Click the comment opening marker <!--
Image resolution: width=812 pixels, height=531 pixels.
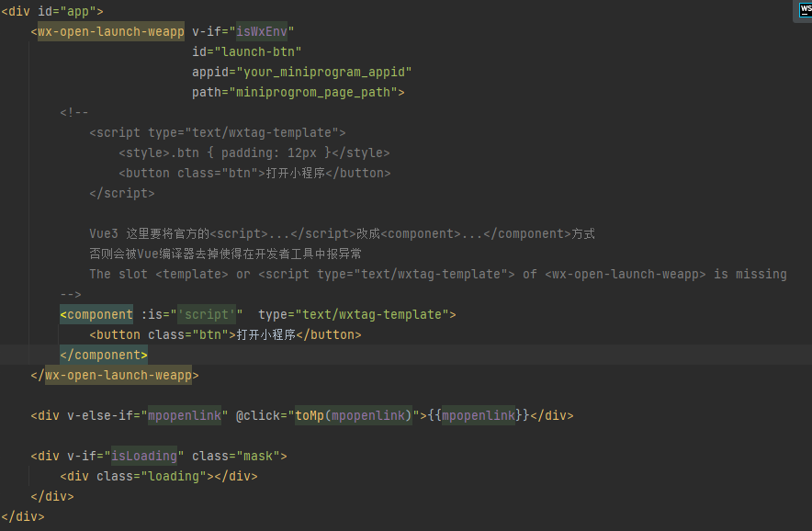(x=74, y=112)
